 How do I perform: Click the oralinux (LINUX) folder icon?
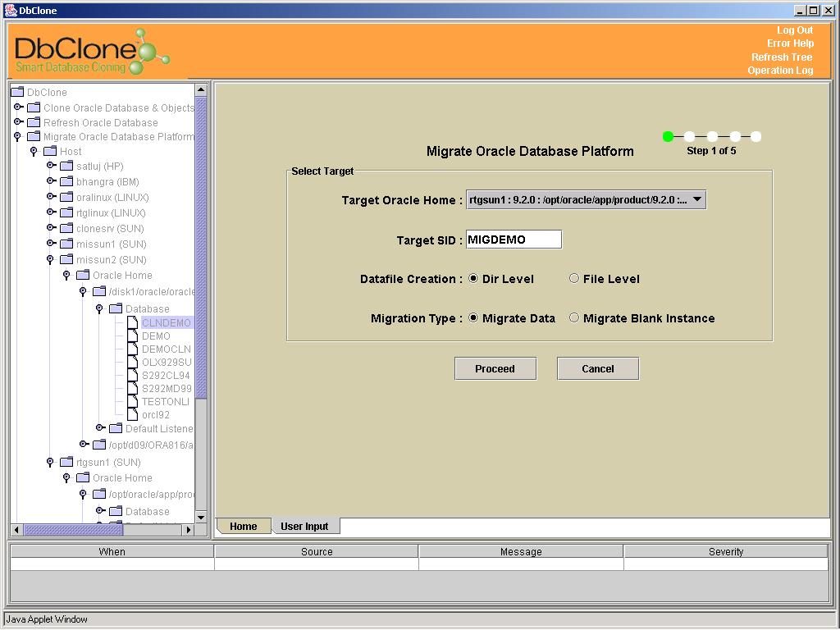click(66, 197)
